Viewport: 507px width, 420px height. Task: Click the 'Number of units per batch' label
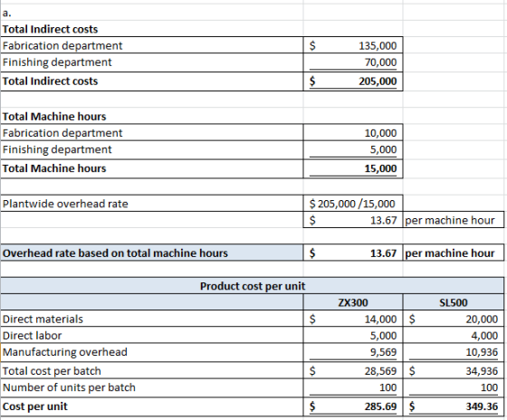tap(69, 387)
